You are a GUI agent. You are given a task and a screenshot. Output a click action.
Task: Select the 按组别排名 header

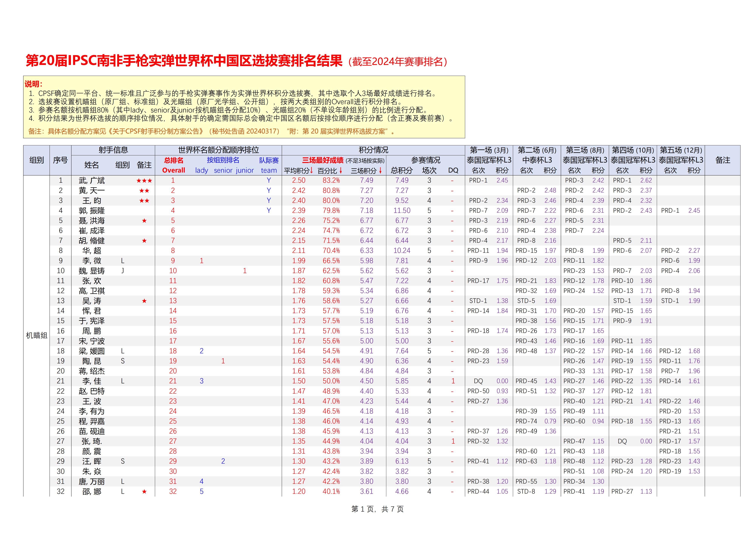pos(223,160)
